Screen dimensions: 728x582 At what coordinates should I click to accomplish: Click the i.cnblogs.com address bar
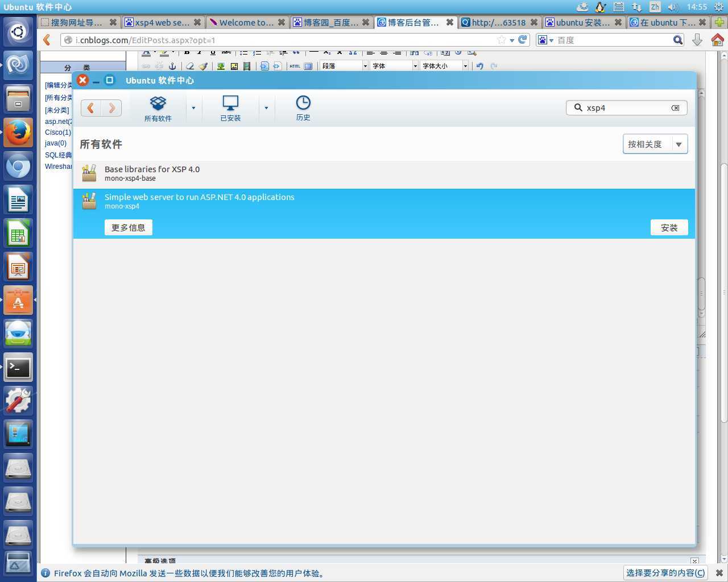click(x=279, y=40)
